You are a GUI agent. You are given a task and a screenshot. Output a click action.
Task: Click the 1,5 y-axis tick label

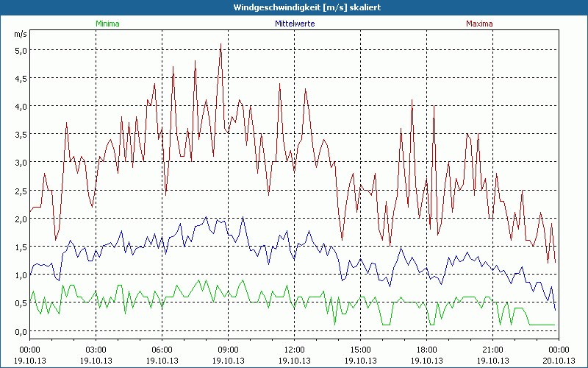tap(21, 247)
